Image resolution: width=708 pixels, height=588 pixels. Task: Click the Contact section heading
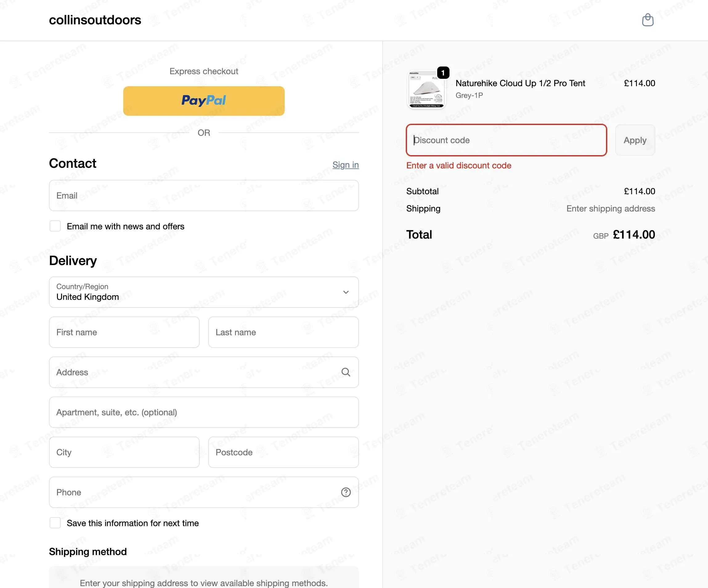72,163
